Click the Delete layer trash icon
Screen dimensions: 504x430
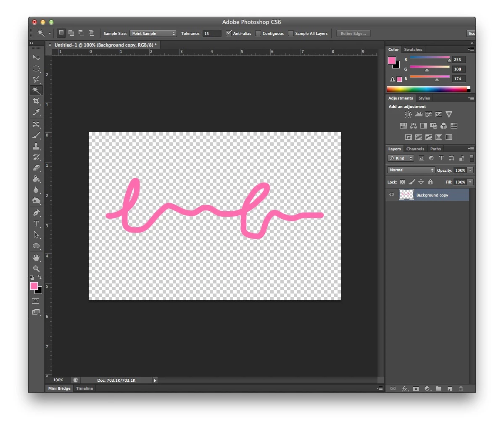coord(461,388)
